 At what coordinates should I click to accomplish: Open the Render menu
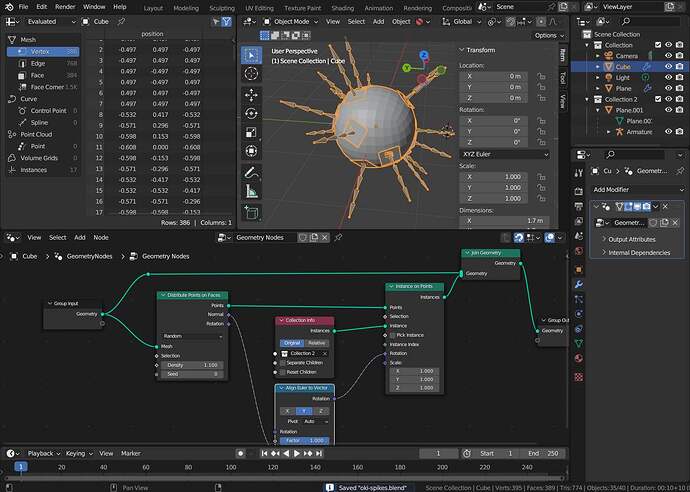tap(65, 7)
